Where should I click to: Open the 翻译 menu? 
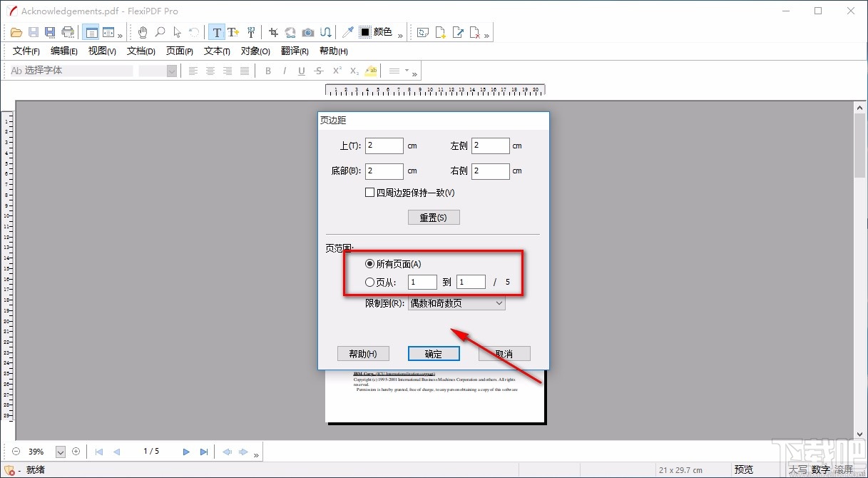click(x=295, y=51)
